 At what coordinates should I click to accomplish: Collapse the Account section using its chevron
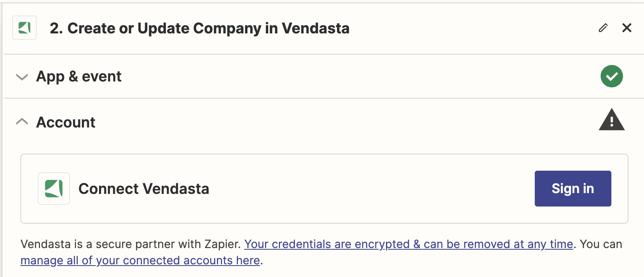pos(22,122)
